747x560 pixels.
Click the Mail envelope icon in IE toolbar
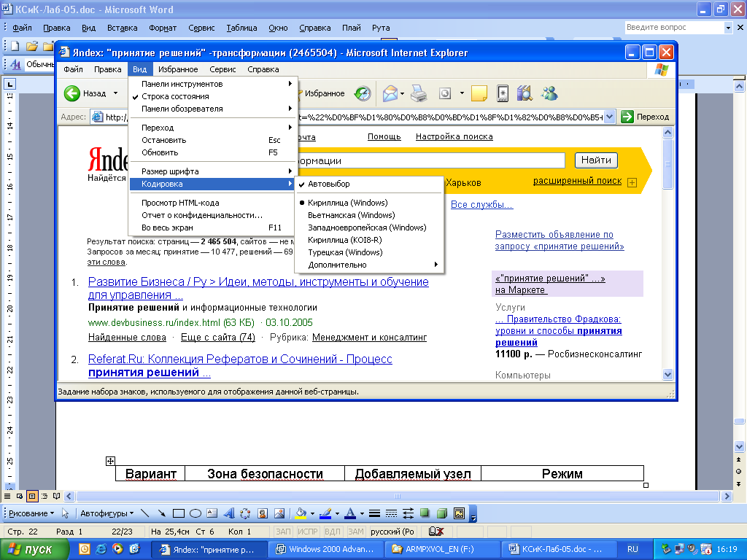[x=390, y=93]
